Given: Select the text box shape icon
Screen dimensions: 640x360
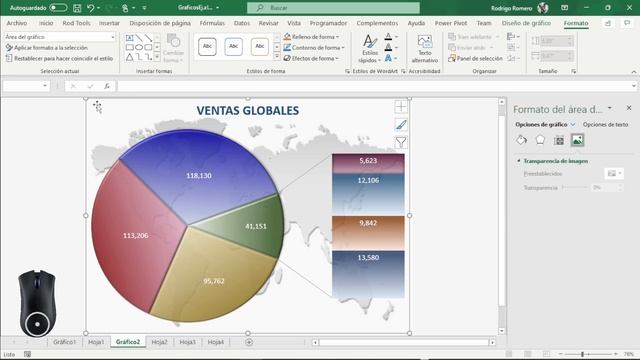Looking at the screenshot, I should tap(129, 38).
